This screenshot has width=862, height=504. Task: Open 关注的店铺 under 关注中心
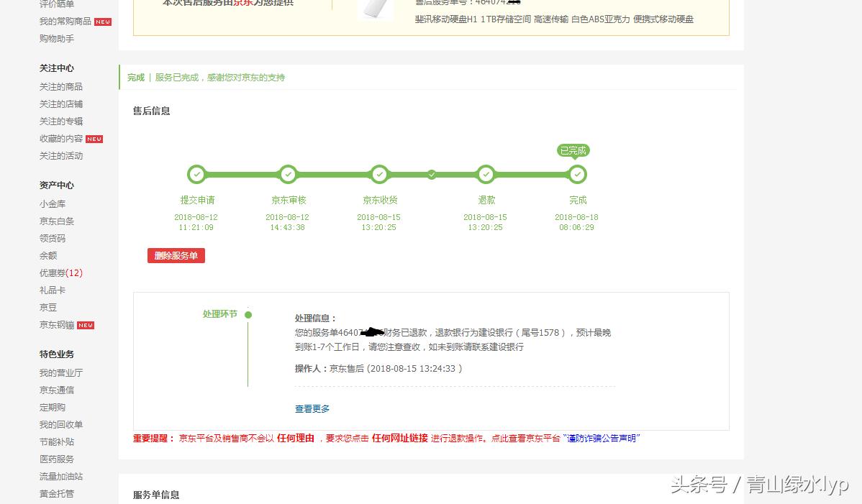click(x=56, y=104)
